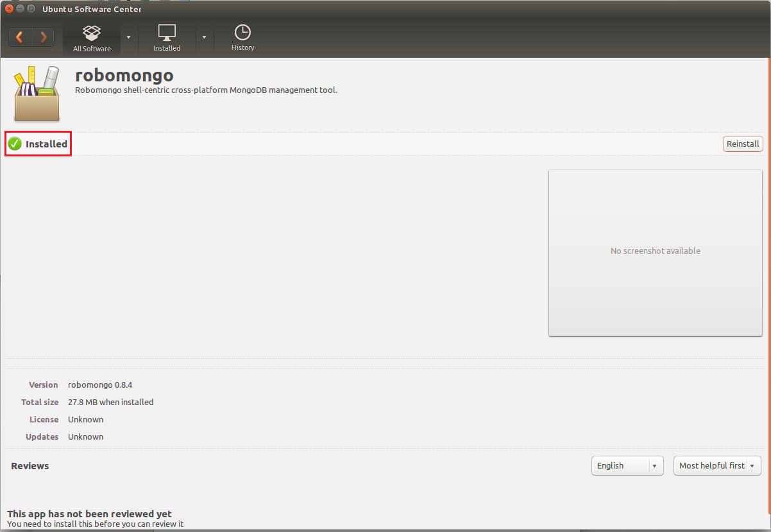
Task: Expand the Installed dropdown arrow
Action: tap(204, 37)
